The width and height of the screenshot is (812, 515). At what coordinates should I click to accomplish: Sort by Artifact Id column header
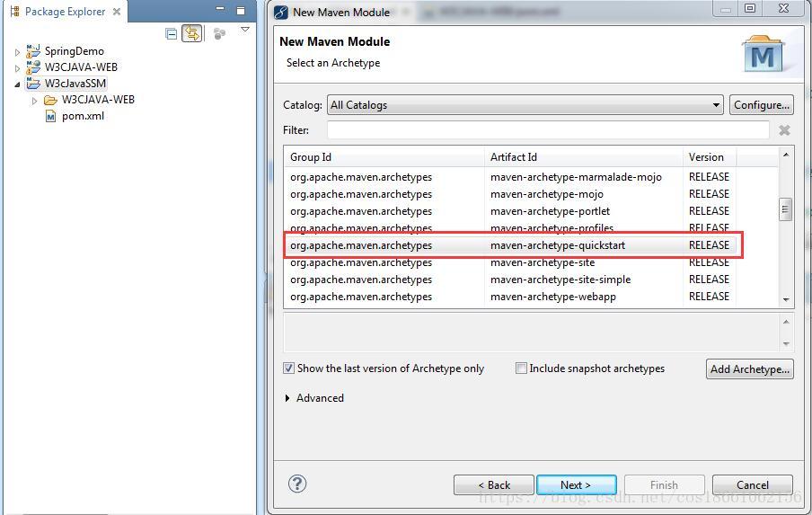pos(584,157)
